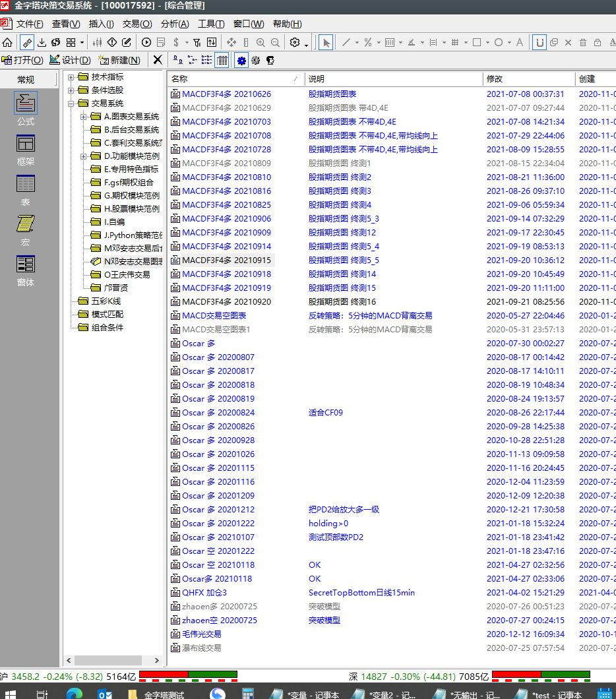
Task: Toggle the magnet snap tool
Action: pyautogui.click(x=539, y=42)
